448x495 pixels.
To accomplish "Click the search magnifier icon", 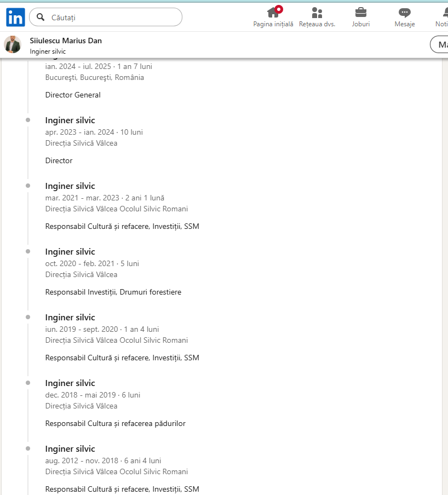I will coord(40,18).
